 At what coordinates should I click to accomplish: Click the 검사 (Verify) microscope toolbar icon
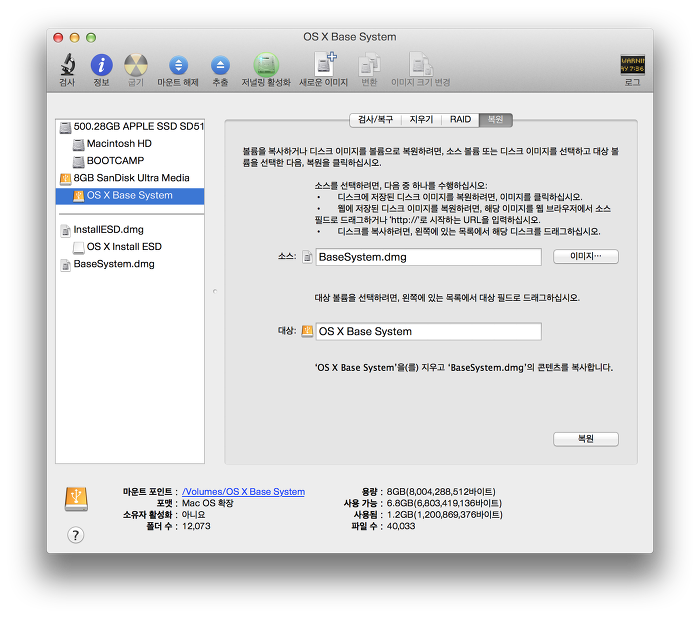pyautogui.click(x=67, y=65)
